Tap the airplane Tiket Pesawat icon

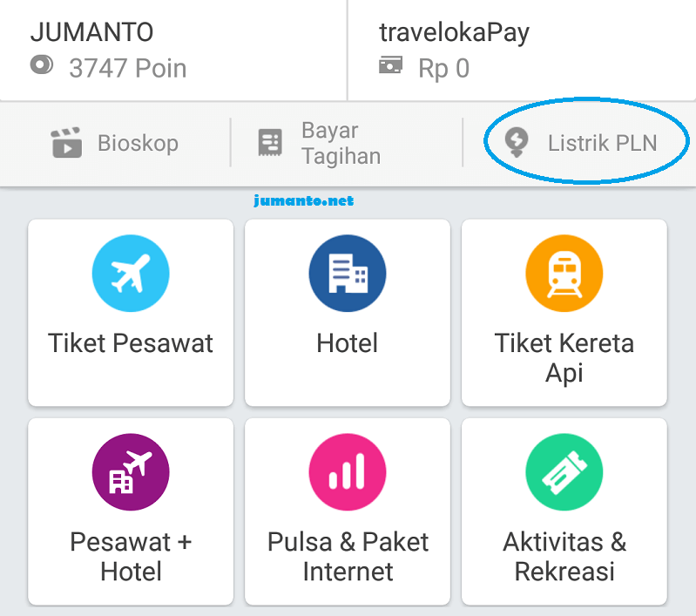131,273
